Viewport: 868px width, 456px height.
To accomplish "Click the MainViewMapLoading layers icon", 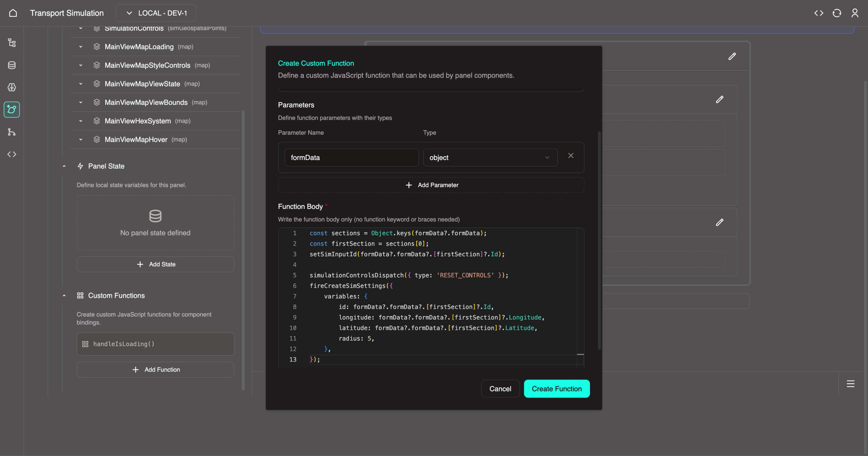I will (97, 46).
